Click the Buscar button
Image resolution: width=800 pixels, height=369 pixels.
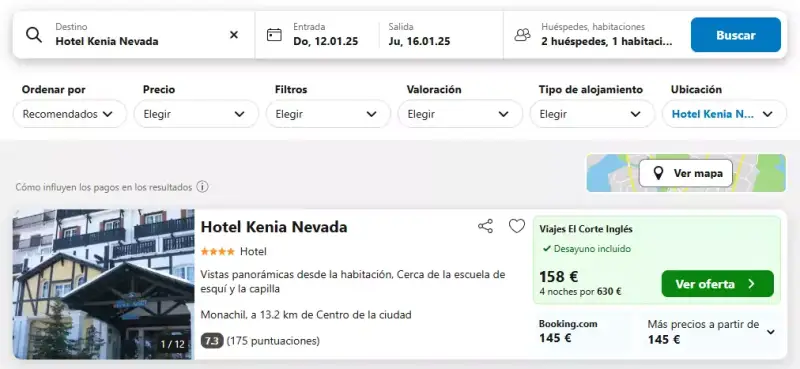coord(736,35)
